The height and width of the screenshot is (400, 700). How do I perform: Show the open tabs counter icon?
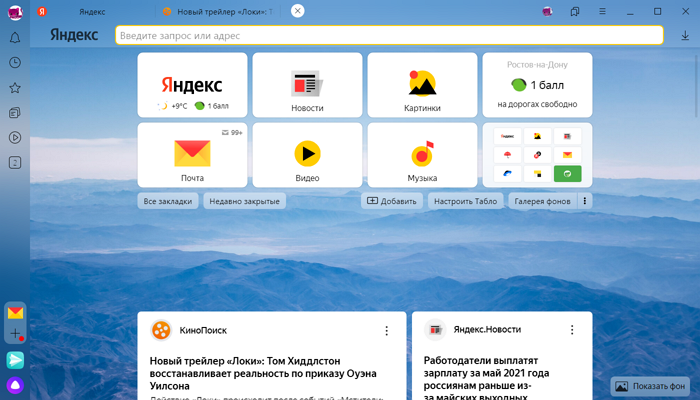click(x=15, y=162)
